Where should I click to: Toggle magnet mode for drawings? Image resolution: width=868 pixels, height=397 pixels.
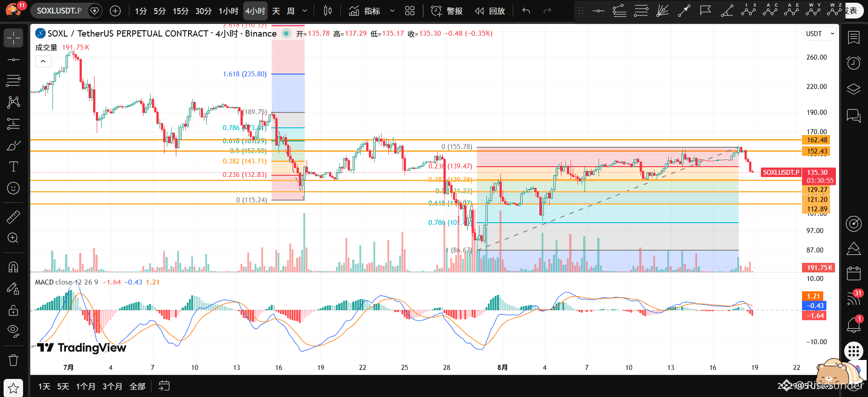pos(14,267)
